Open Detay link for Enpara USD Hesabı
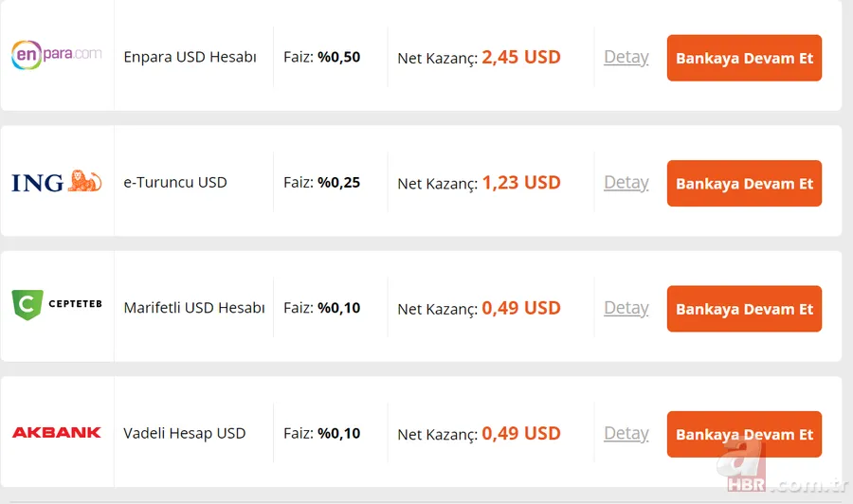 point(626,57)
